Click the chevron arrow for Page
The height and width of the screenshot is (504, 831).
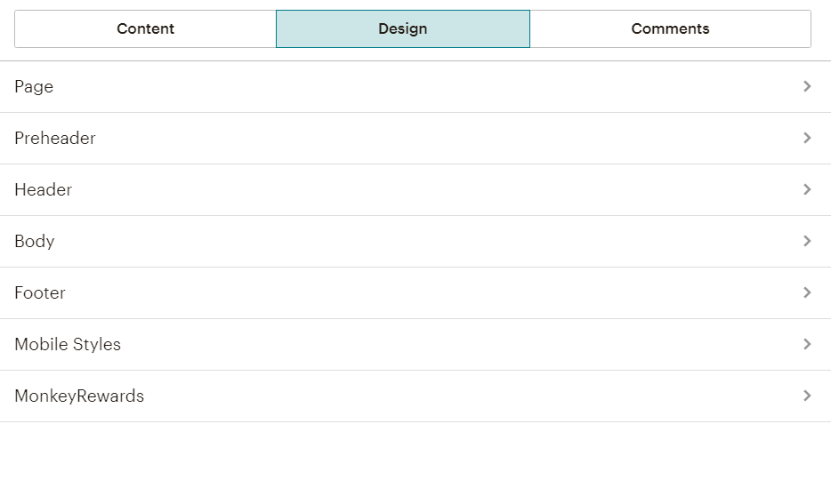pos(807,86)
